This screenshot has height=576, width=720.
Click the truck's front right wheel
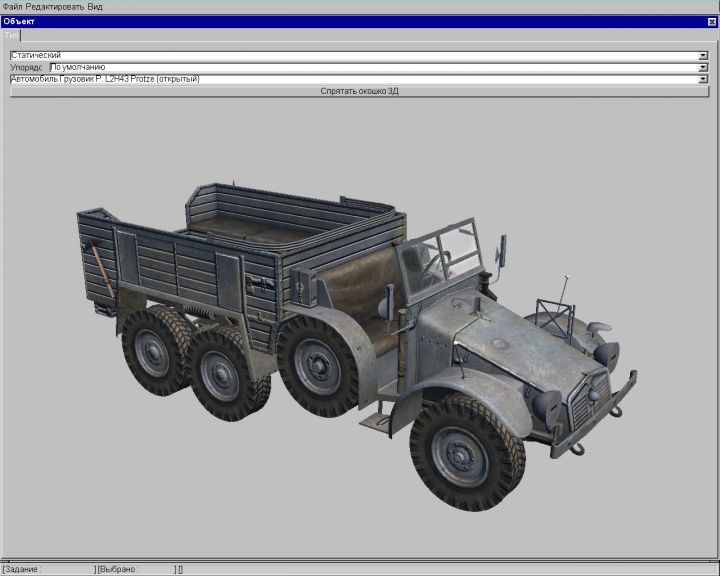point(466,452)
